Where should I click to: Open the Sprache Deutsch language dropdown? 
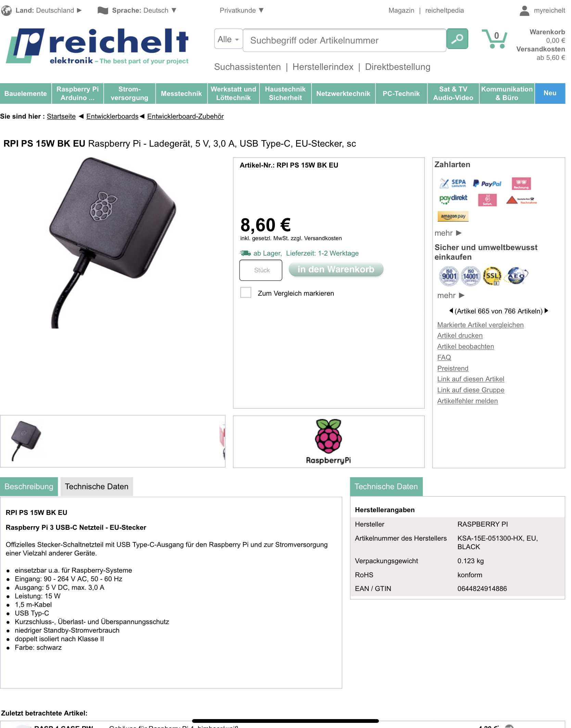(137, 10)
